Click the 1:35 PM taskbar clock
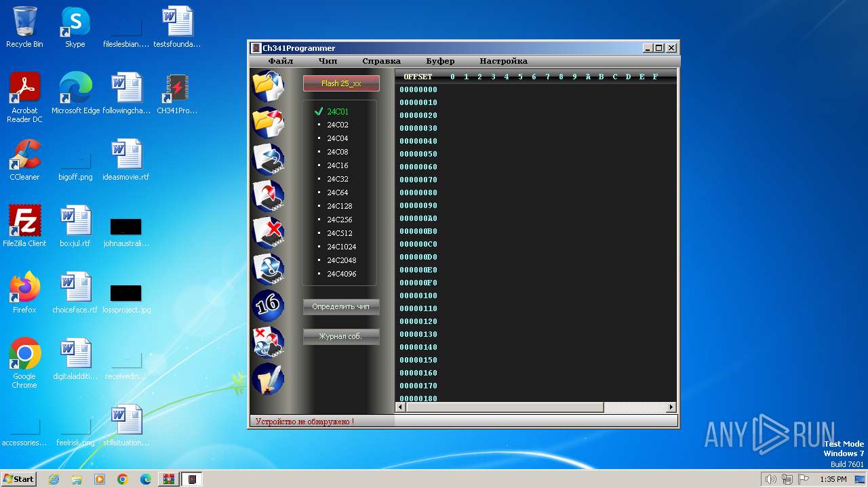The image size is (868, 488). (833, 479)
